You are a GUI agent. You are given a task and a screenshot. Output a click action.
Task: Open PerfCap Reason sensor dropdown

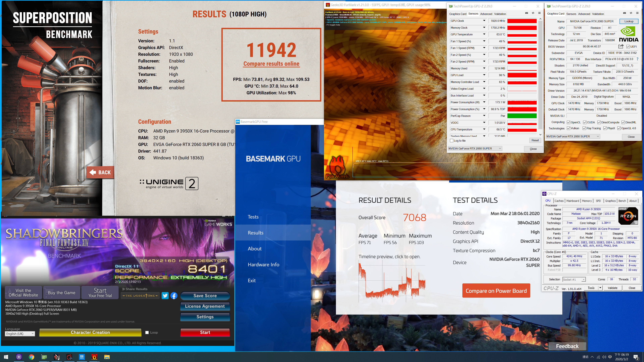[x=484, y=116]
